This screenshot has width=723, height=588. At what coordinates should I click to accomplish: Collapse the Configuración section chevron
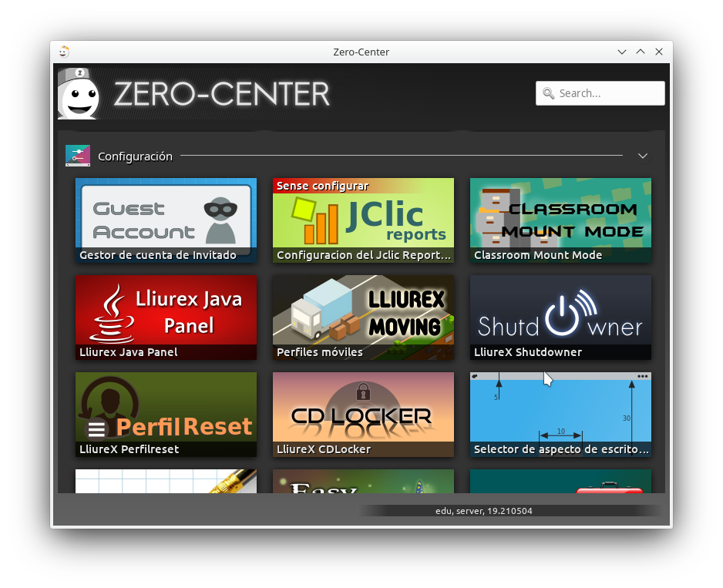(643, 156)
